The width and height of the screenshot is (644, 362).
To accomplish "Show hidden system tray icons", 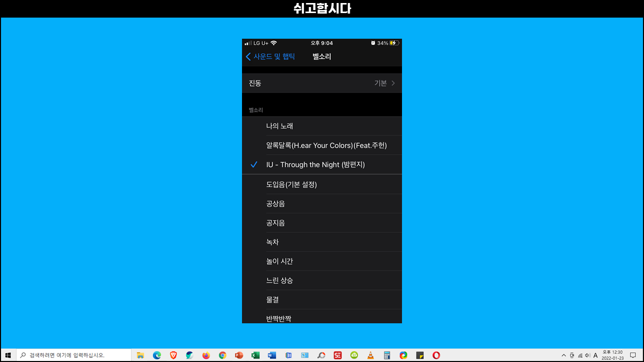I will tap(563, 355).
